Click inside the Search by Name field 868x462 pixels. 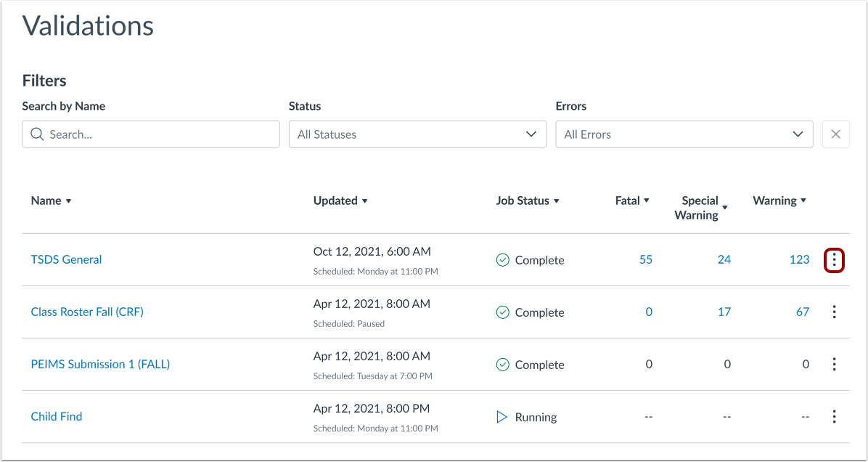click(x=150, y=134)
